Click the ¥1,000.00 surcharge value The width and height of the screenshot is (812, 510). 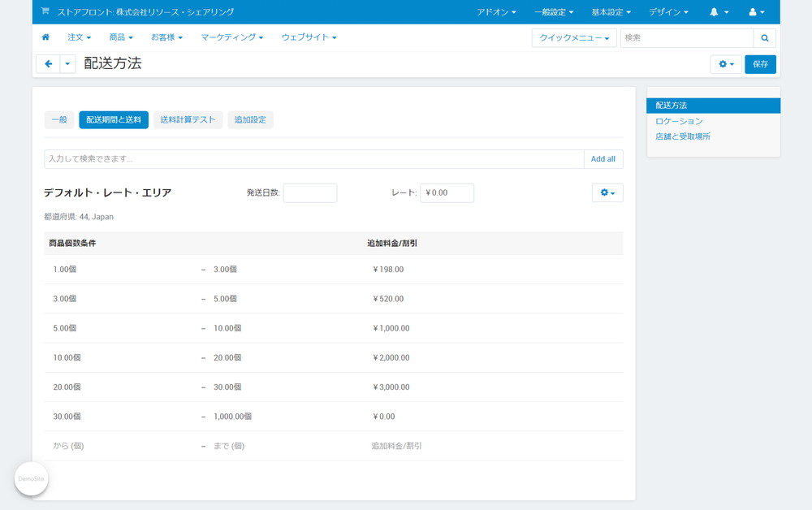pos(391,328)
